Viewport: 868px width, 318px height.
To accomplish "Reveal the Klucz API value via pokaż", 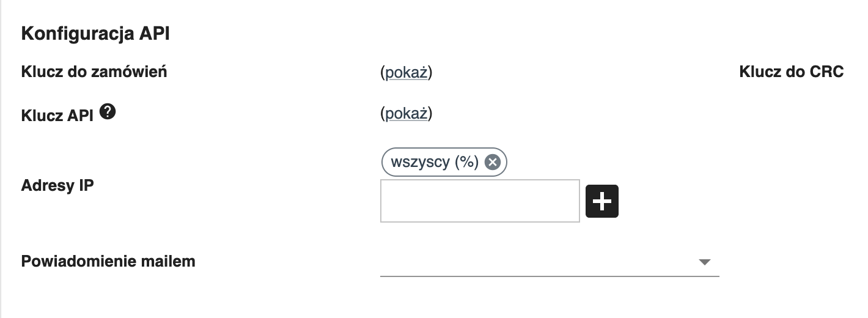I will tap(406, 114).
